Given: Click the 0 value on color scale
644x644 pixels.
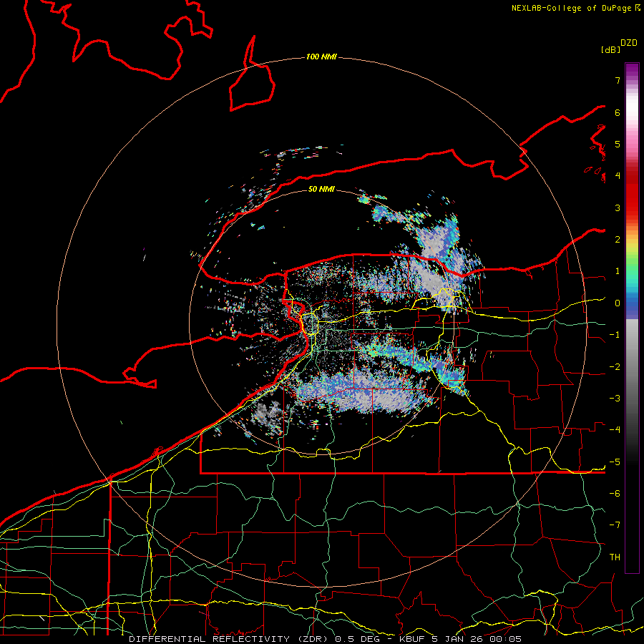Looking at the screenshot, I should pos(618,303).
